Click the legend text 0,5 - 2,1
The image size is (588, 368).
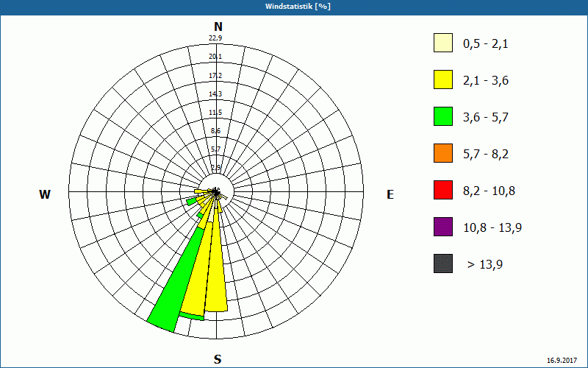tap(486, 44)
